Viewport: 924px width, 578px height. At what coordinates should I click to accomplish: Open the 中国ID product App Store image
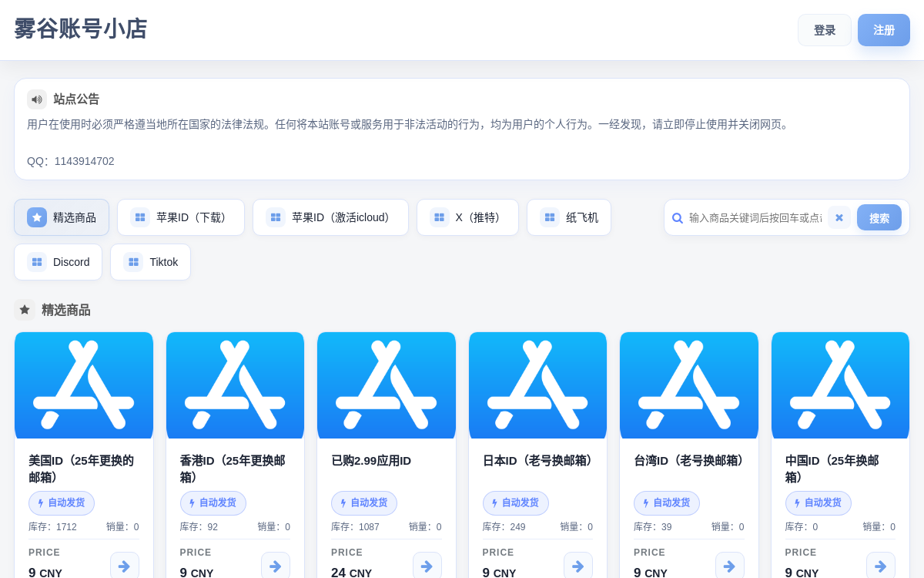[840, 385]
